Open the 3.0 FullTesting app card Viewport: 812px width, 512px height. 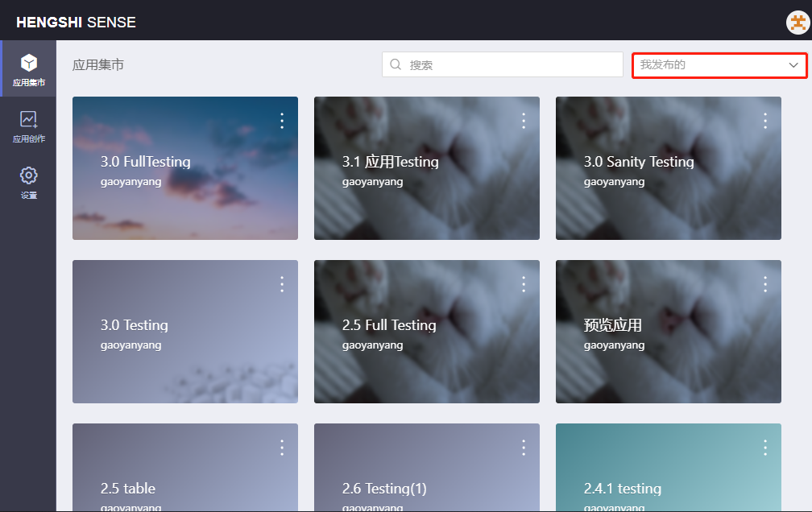coord(185,168)
